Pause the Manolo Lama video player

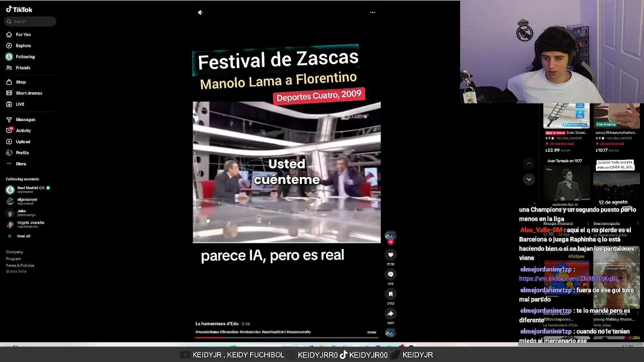click(x=287, y=172)
